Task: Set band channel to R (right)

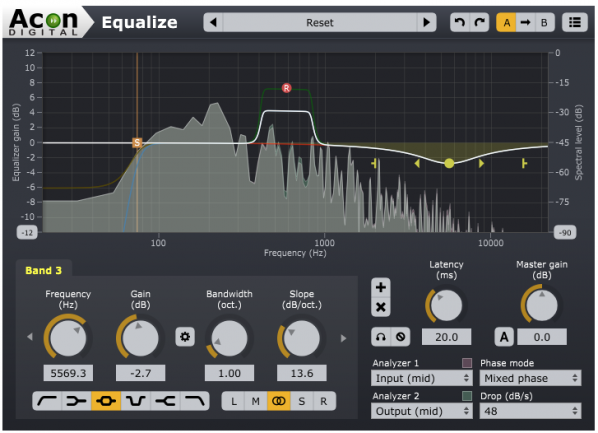Action: click(324, 401)
